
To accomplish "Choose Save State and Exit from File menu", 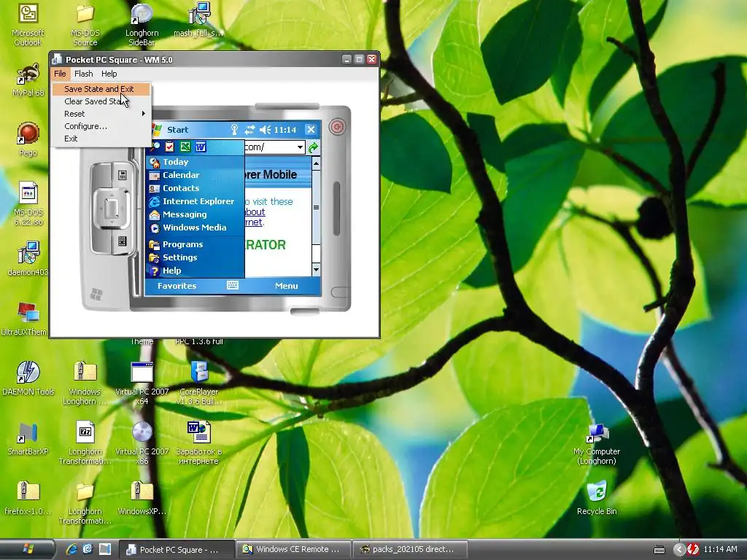I will pos(101,89).
